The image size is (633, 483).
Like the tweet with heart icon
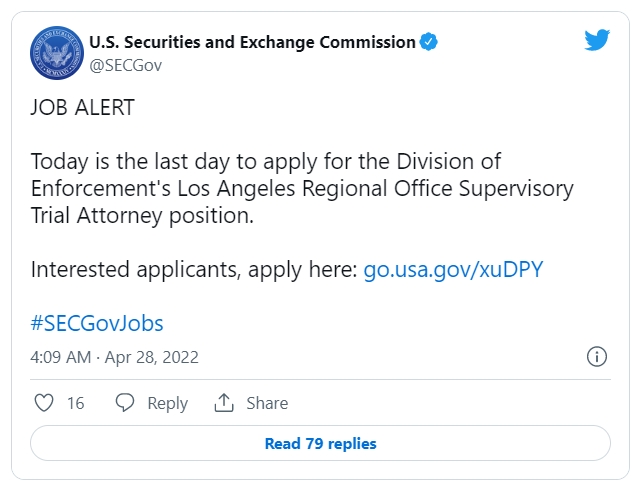click(44, 403)
